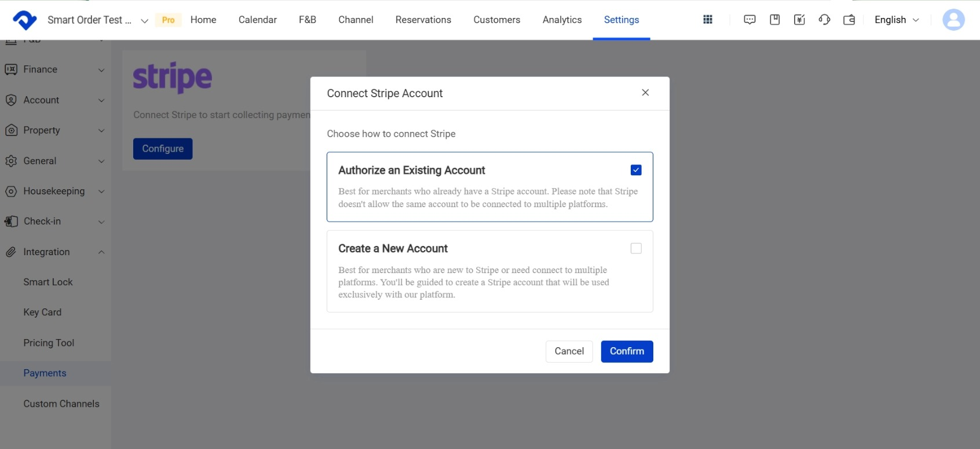Select Payments in the sidebar
This screenshot has height=449, width=980.
coord(45,373)
